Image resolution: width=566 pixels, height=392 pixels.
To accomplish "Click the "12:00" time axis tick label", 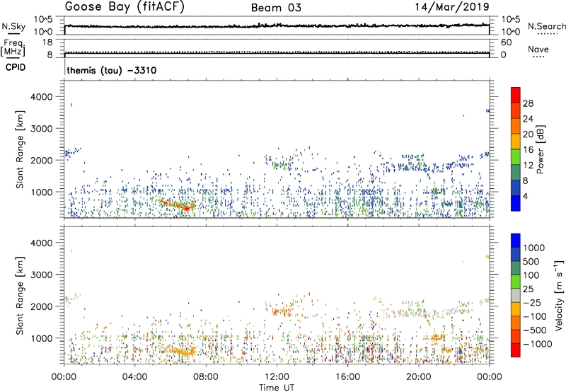I will [x=277, y=377].
